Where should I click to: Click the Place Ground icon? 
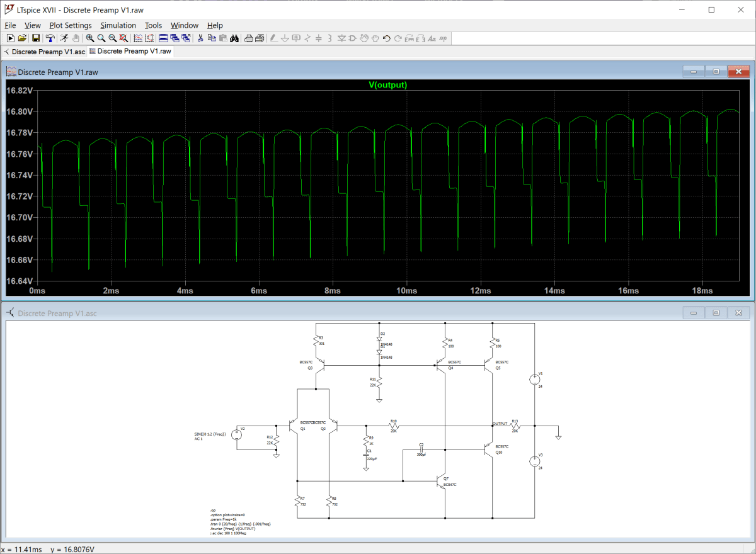click(x=285, y=38)
